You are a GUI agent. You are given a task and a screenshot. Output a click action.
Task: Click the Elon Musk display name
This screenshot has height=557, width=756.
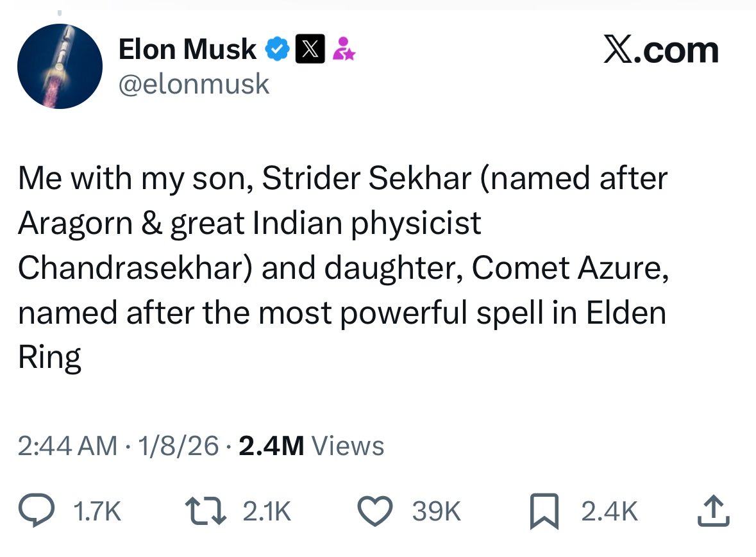coord(187,50)
